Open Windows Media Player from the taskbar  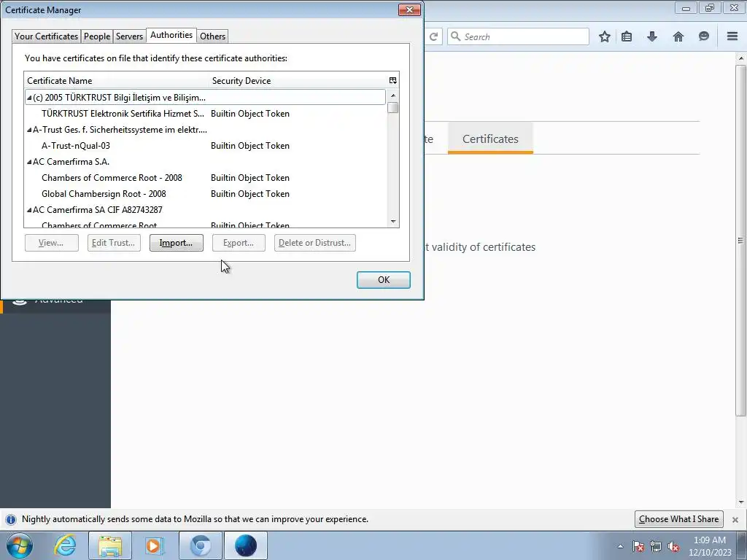[x=155, y=545]
